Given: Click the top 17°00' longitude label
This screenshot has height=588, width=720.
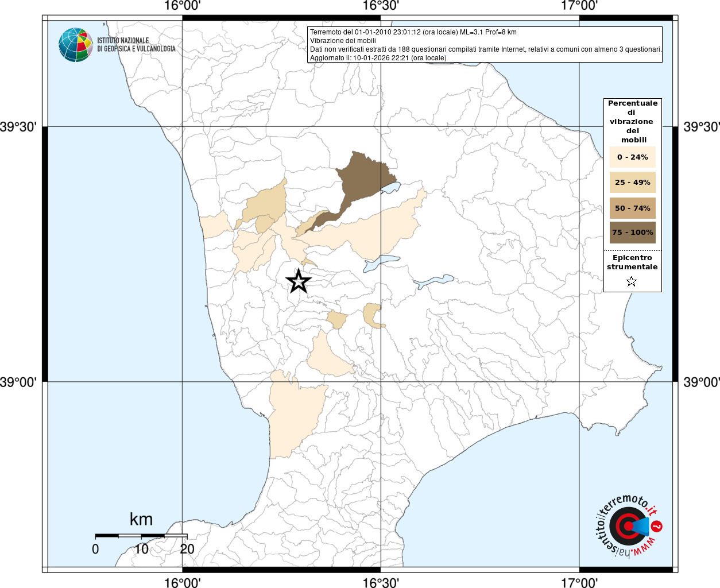Looking at the screenshot, I should 579,6.
